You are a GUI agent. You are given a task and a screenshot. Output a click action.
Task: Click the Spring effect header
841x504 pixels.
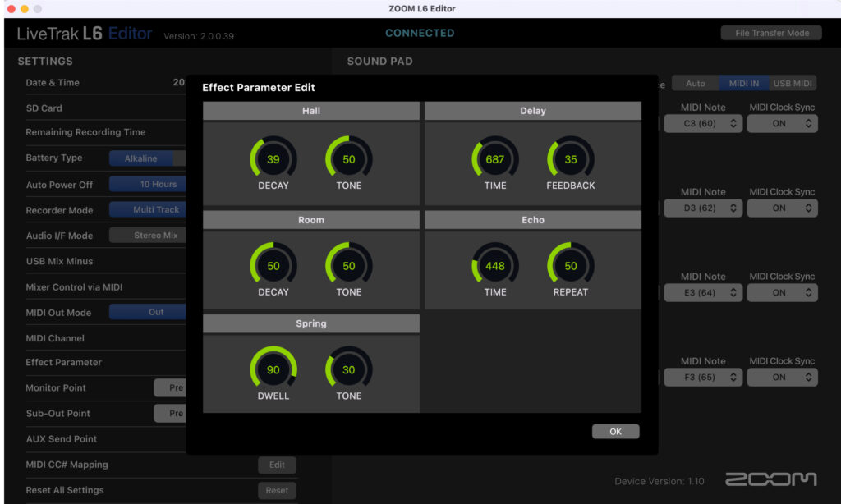coord(311,323)
